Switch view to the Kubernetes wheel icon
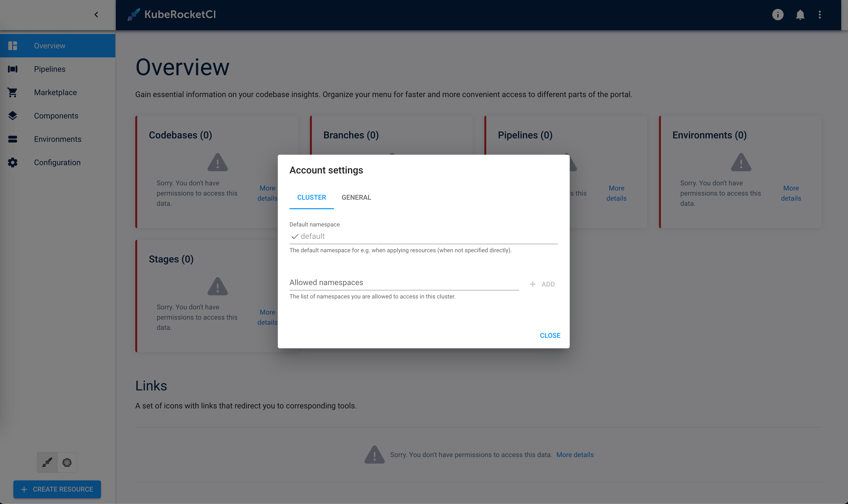Viewport: 848px width, 504px height. coord(67,462)
